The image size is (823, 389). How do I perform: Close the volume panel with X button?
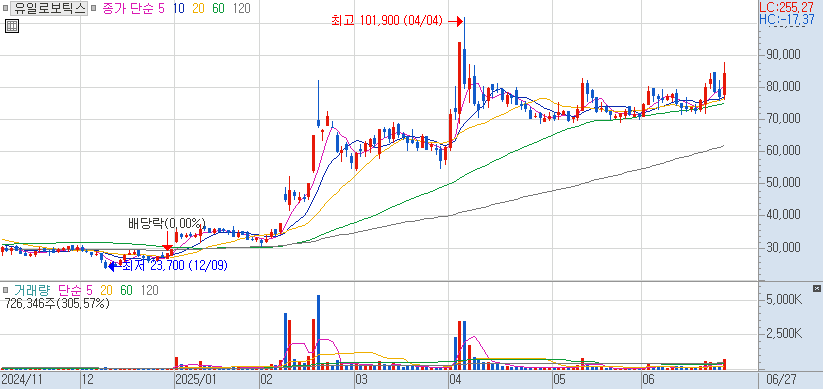click(x=816, y=289)
